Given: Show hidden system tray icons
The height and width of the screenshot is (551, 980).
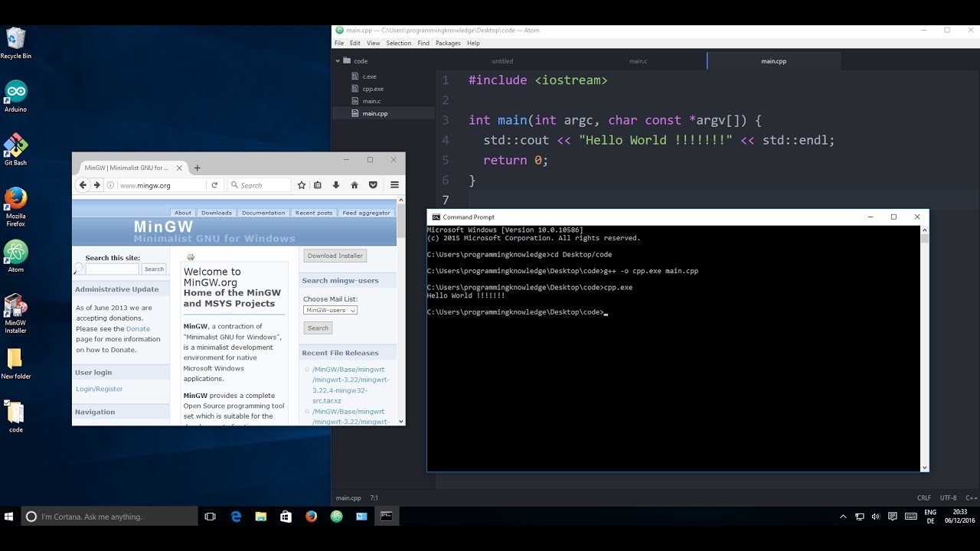Looking at the screenshot, I should [843, 517].
